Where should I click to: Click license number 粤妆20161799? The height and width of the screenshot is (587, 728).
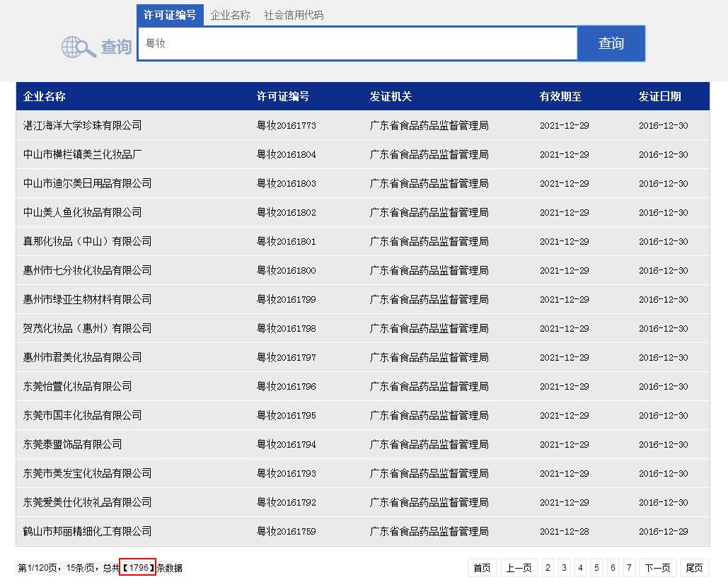pyautogui.click(x=287, y=299)
